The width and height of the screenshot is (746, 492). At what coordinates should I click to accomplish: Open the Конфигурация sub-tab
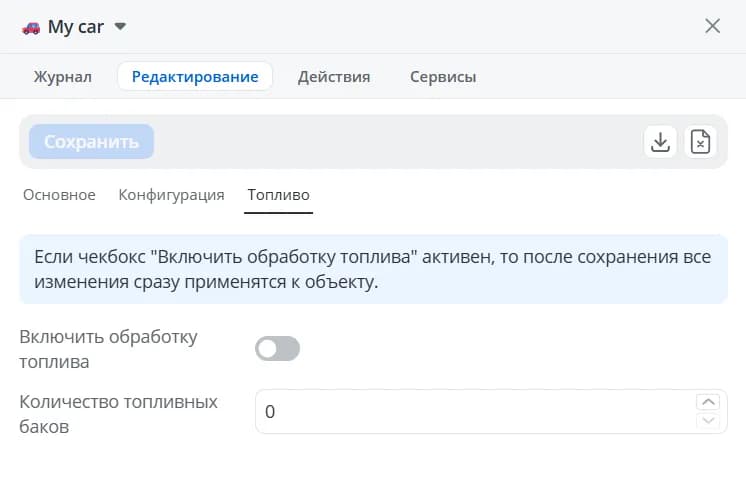171,195
